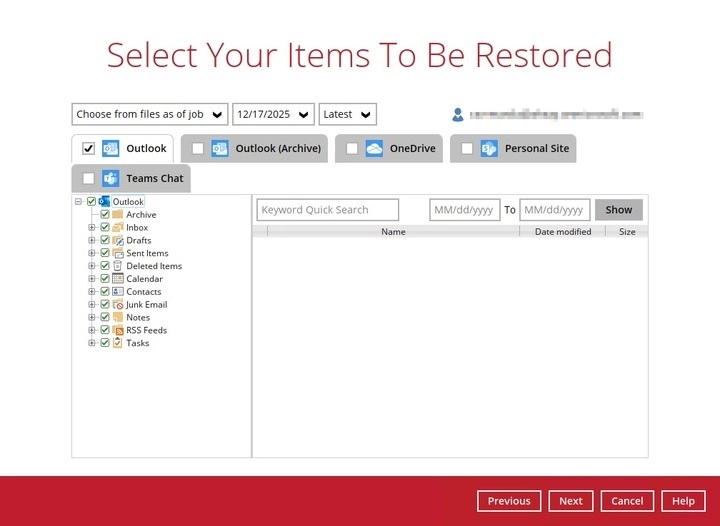
Task: Open the 12/17/2025 date dropdown
Action: pyautogui.click(x=273, y=114)
